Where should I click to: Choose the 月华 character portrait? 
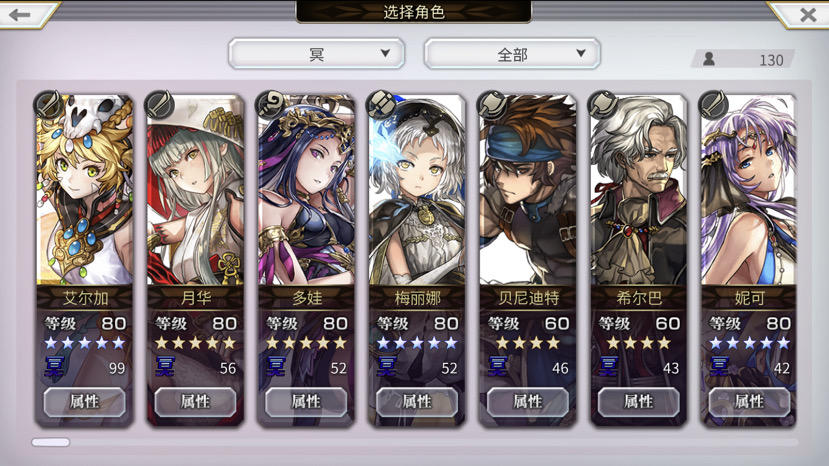click(x=195, y=189)
